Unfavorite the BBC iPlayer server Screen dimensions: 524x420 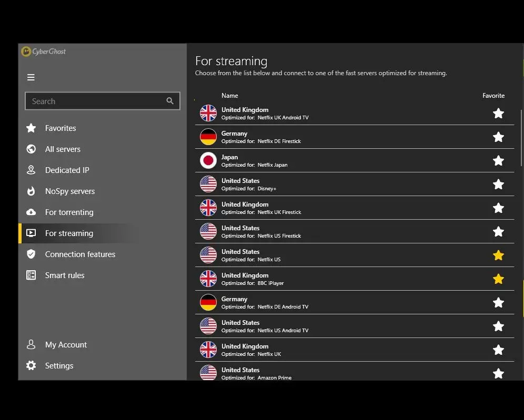(498, 279)
